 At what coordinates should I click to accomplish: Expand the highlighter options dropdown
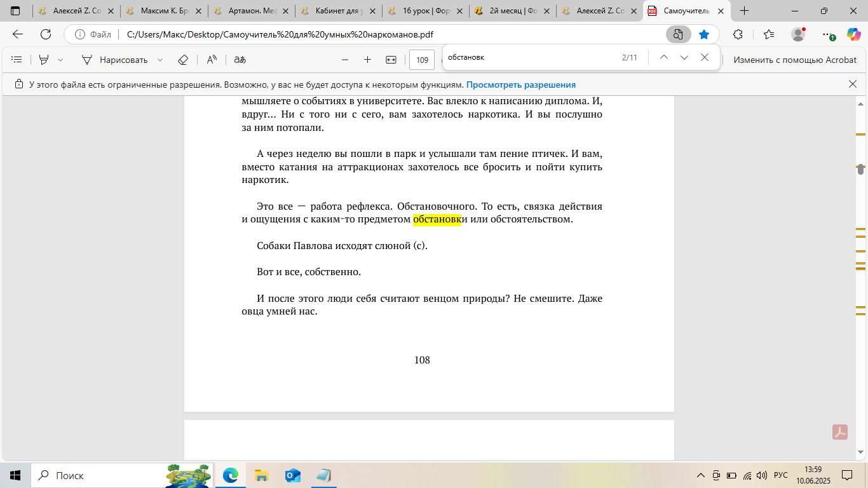[60, 60]
